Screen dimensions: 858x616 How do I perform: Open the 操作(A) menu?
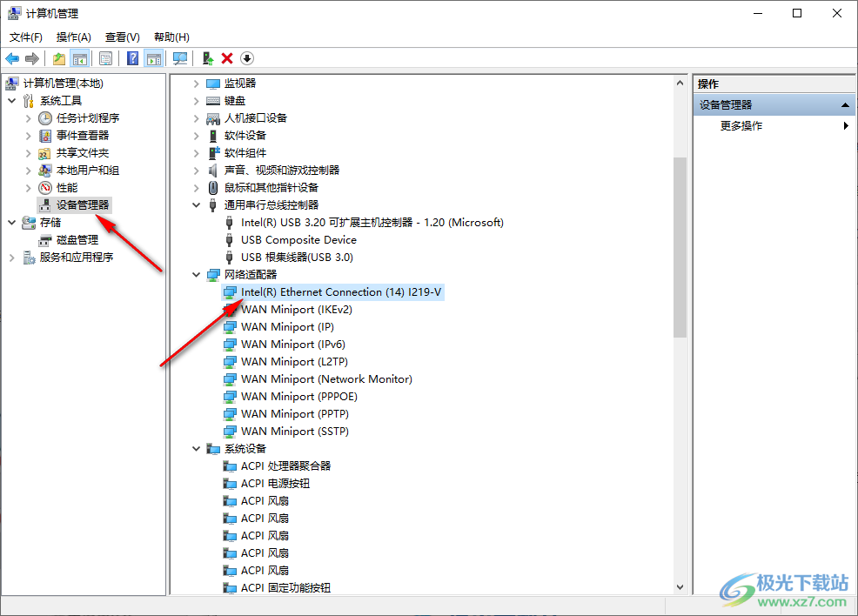pos(73,37)
